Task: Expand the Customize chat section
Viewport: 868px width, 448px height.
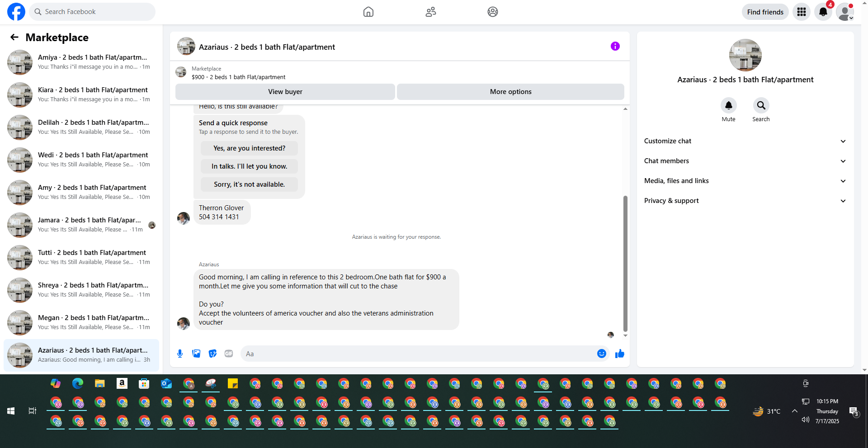Action: tap(745, 141)
